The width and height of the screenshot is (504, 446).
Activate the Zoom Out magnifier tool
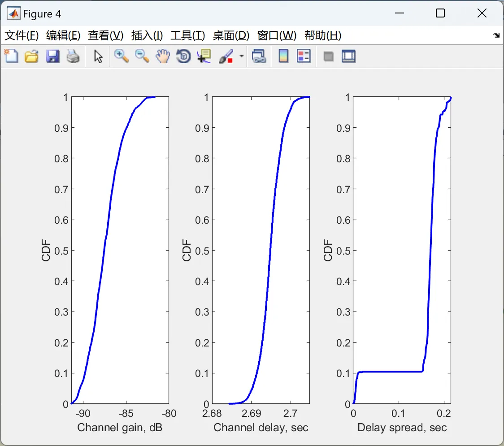[142, 56]
